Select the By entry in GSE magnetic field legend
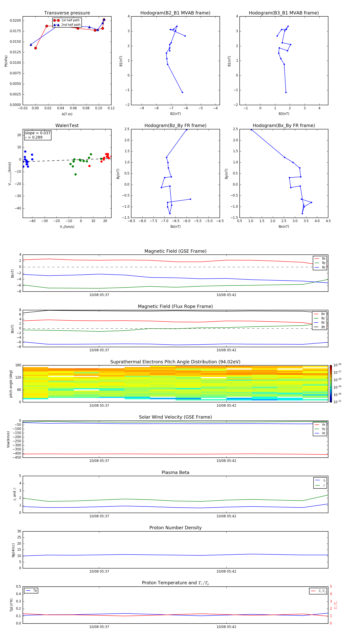Screen dimensions: 351x644 [x=320, y=263]
